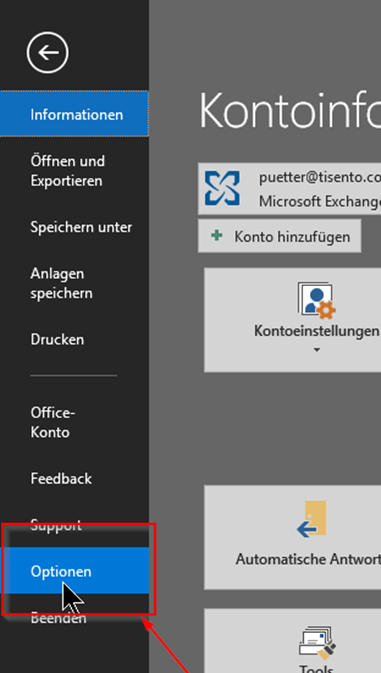
Task: Click the Tools mailbox cleanup icon
Action: [318, 642]
